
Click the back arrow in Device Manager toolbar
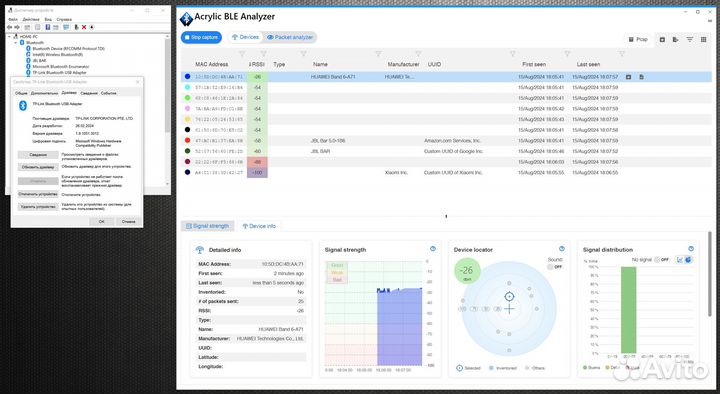coord(10,28)
